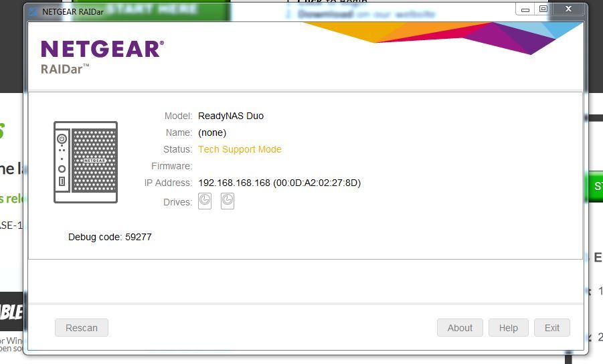Click the '(none)' name value
This screenshot has height=364, width=603.
[212, 132]
